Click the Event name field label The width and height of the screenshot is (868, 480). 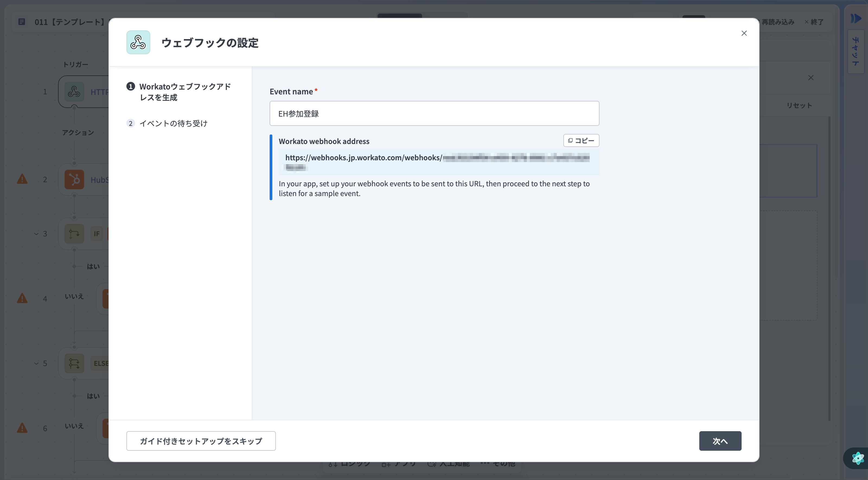(292, 92)
